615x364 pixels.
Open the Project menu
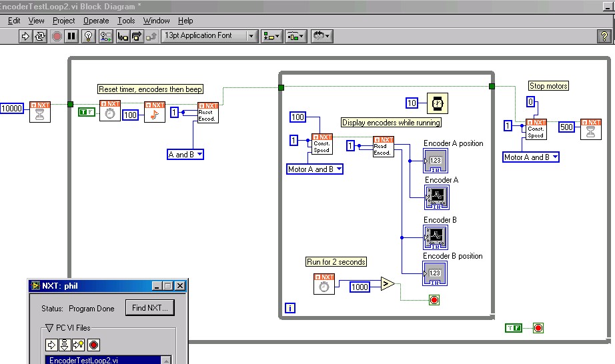[x=63, y=21]
